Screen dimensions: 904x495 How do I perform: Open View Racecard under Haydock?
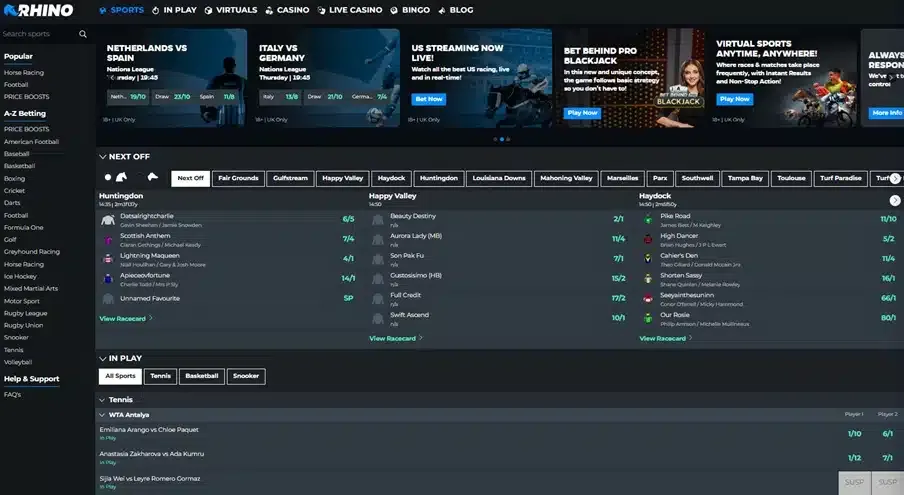click(665, 339)
